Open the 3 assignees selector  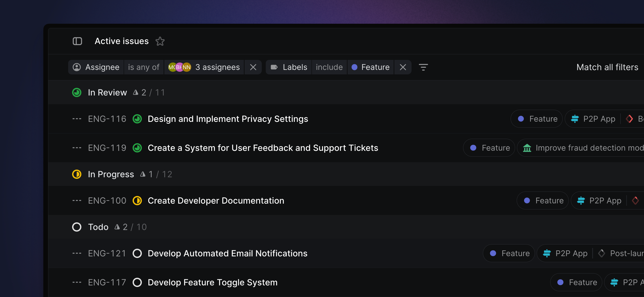204,67
